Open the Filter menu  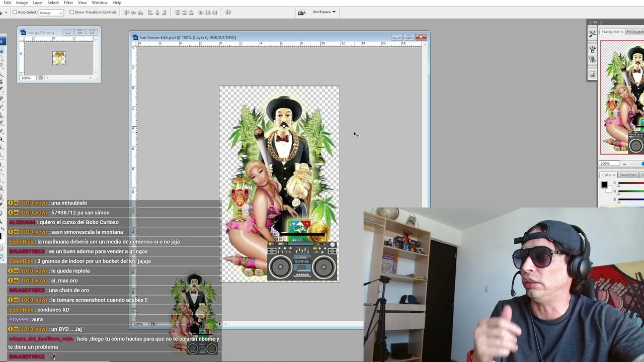coord(68,3)
